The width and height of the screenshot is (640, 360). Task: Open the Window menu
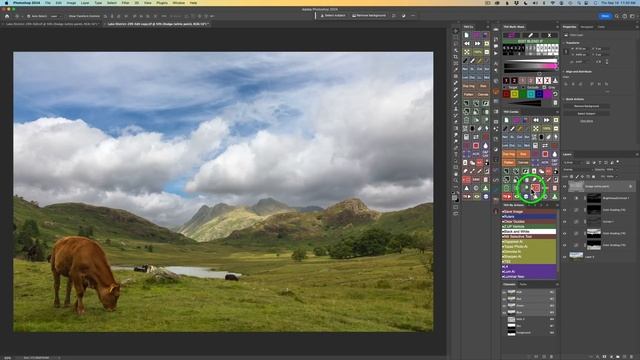click(x=178, y=3)
